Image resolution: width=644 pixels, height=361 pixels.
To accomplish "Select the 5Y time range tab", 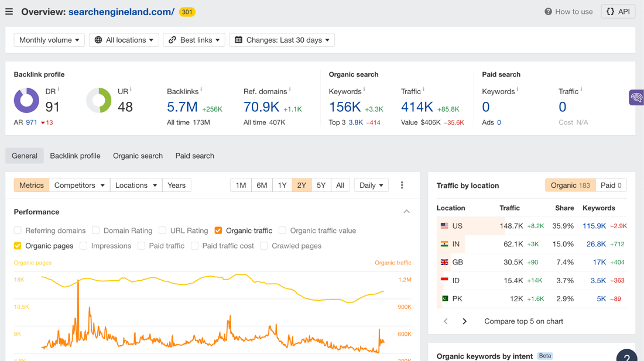I will [x=321, y=185].
